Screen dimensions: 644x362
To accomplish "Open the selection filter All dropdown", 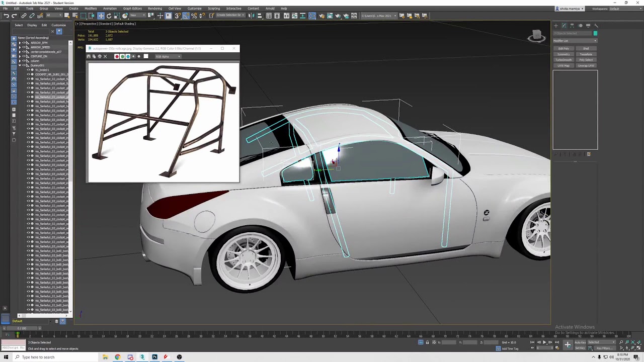I will pyautogui.click(x=54, y=15).
